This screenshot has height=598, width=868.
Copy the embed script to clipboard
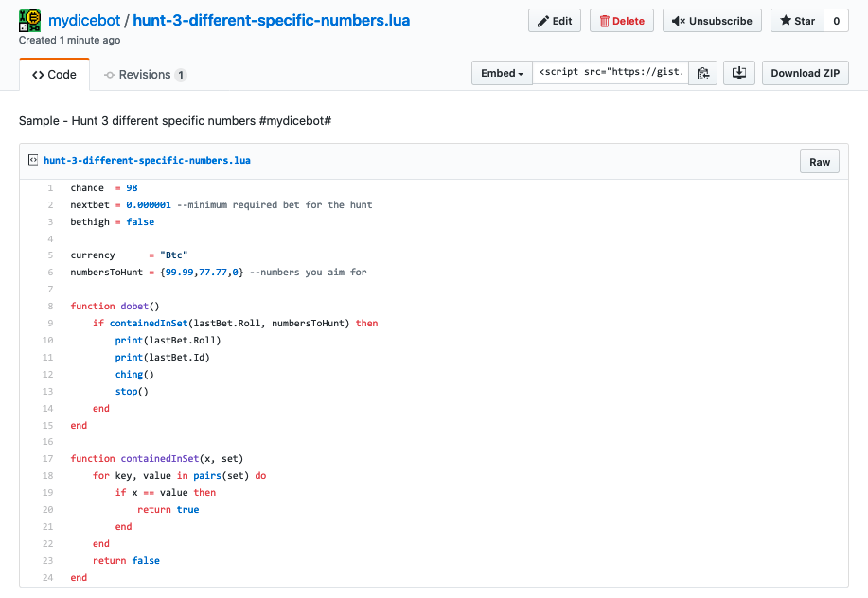pyautogui.click(x=703, y=73)
